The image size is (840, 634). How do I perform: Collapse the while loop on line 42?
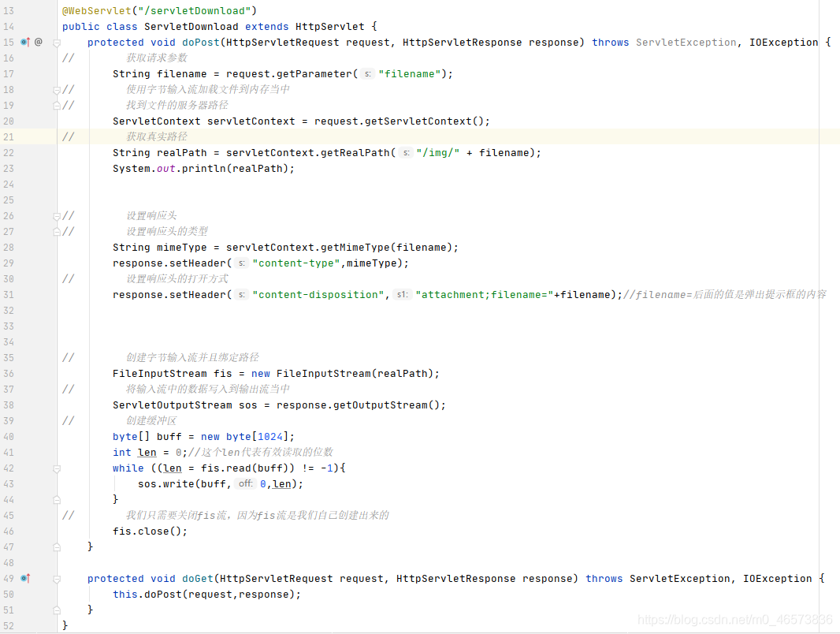pyautogui.click(x=57, y=469)
